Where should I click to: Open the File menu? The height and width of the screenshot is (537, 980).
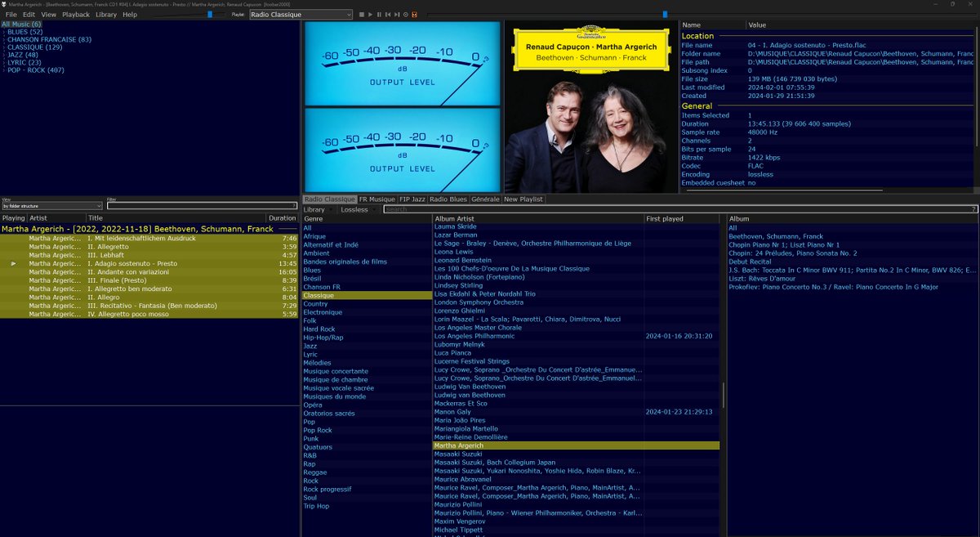11,15
